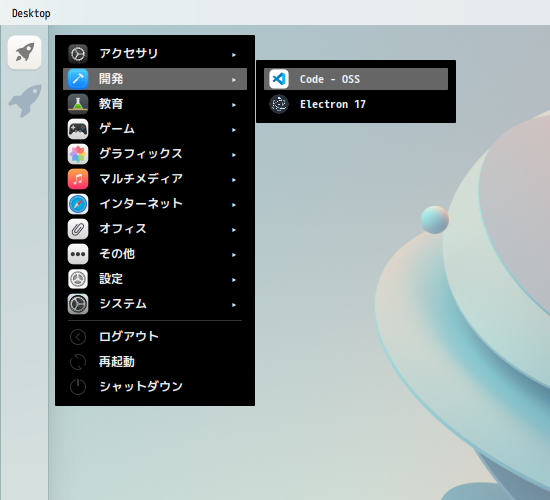This screenshot has height=500, width=550.
Task: Expand the ゲーム submenu arrow
Action: [234, 130]
